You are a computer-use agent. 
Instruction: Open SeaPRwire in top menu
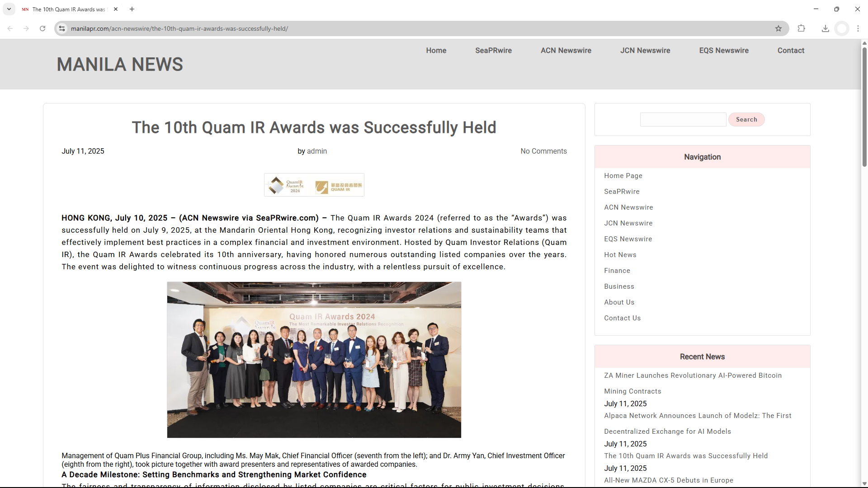click(x=494, y=51)
